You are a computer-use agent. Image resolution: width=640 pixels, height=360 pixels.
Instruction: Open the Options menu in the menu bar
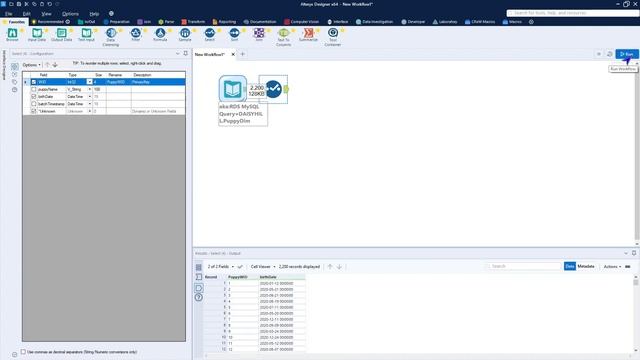tap(70, 13)
